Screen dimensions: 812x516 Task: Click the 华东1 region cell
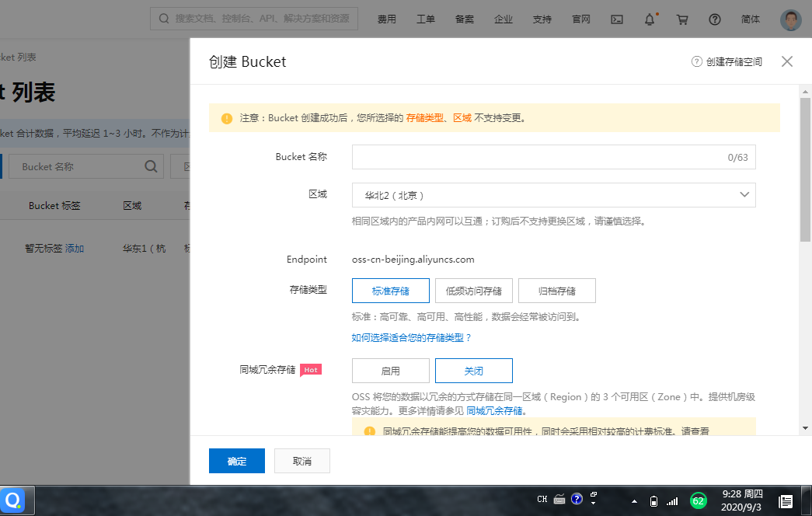[x=144, y=249]
